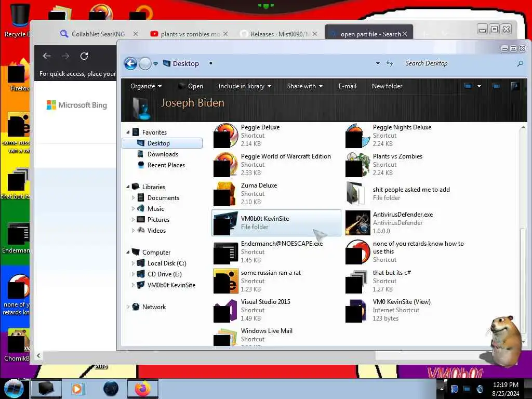Click the Windows Start orb

tap(14, 389)
